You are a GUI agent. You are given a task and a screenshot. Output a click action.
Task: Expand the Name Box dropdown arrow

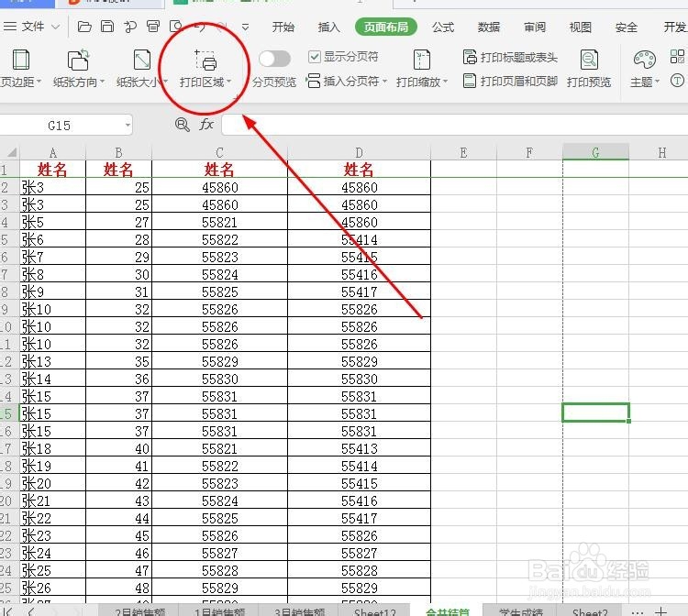128,126
